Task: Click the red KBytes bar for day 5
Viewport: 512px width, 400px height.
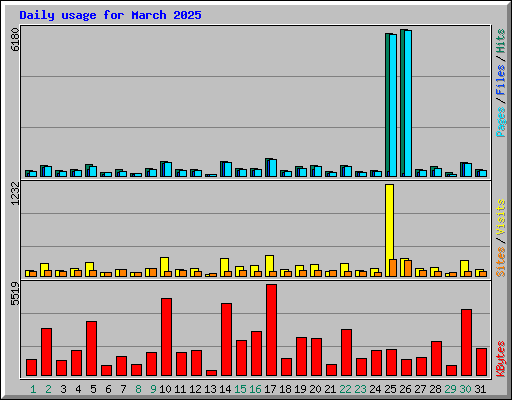Action: point(91,349)
